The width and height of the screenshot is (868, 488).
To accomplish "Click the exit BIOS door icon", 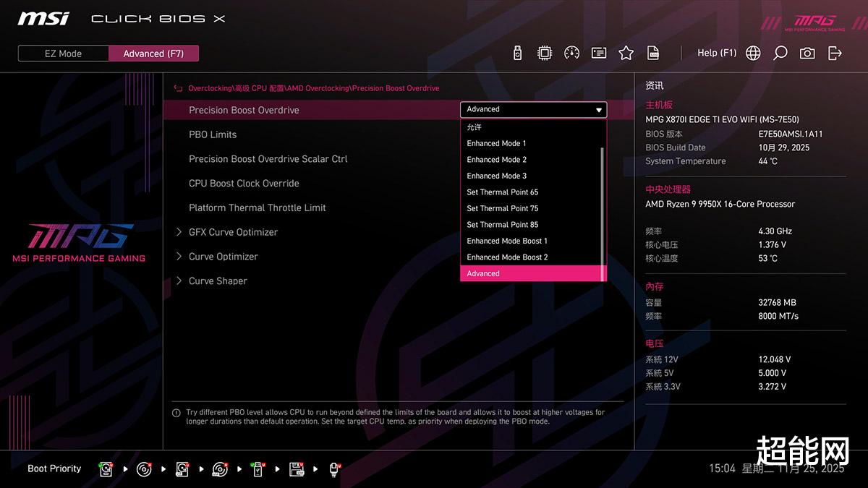I will click(x=835, y=53).
